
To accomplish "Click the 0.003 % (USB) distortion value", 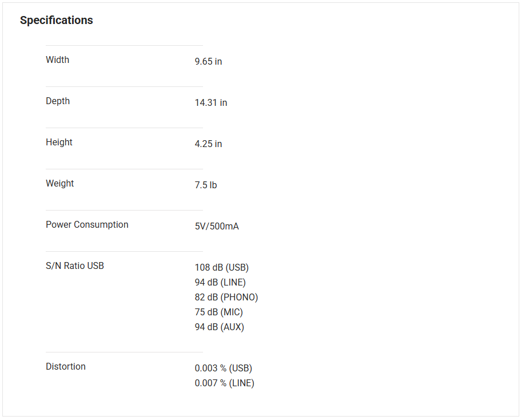I will (223, 369).
